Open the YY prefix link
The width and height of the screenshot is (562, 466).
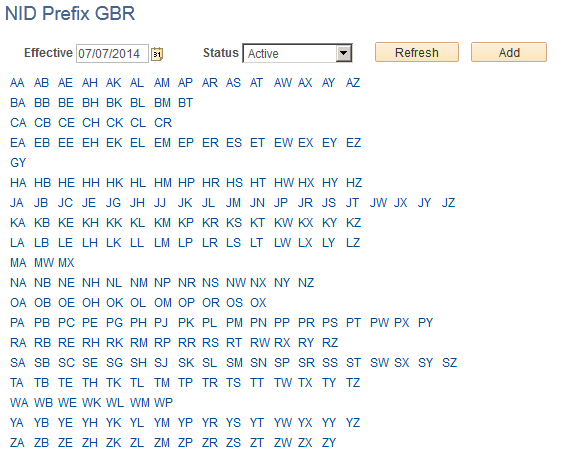click(329, 423)
